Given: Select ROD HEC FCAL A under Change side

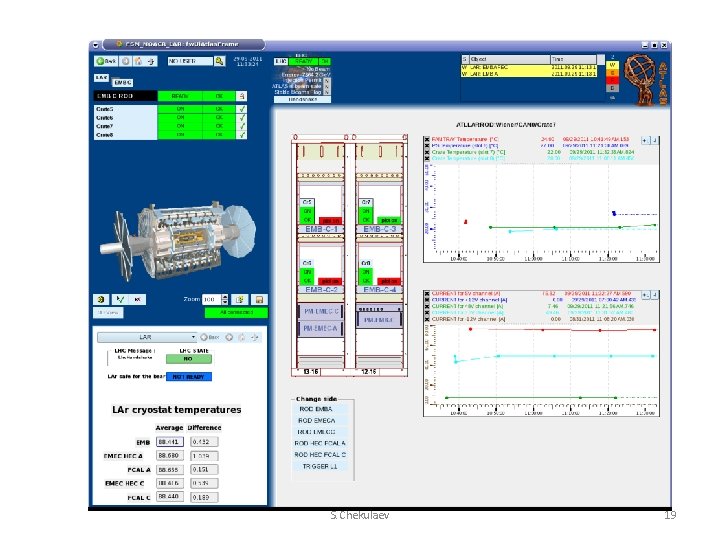Looking at the screenshot, I should click(320, 444).
